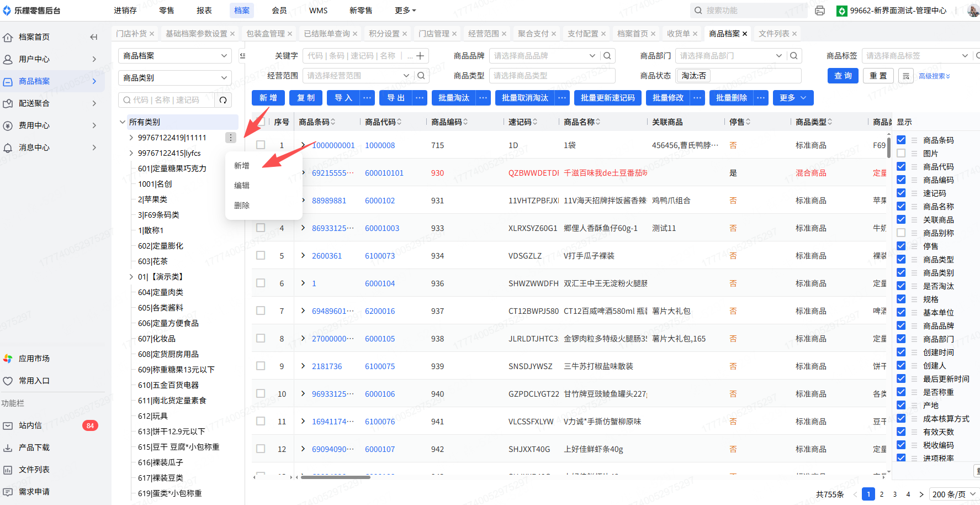The height and width of the screenshot is (505, 980).
Task: Open 站内信 inbox in sidebar
Action: click(x=30, y=425)
